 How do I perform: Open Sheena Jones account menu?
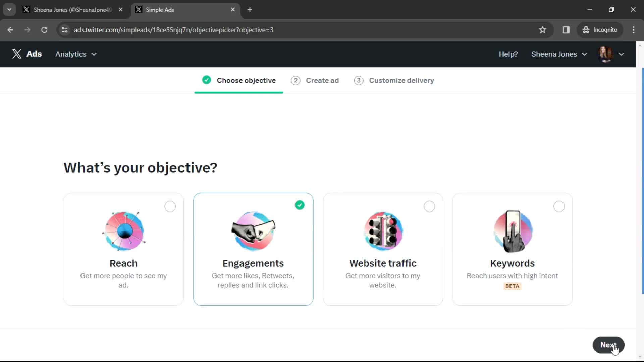(x=559, y=54)
